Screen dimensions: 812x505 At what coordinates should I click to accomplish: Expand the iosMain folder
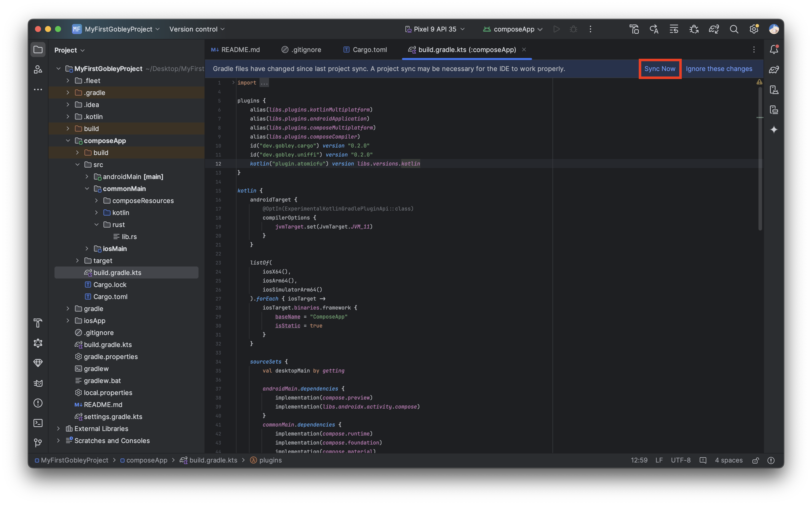(x=87, y=248)
